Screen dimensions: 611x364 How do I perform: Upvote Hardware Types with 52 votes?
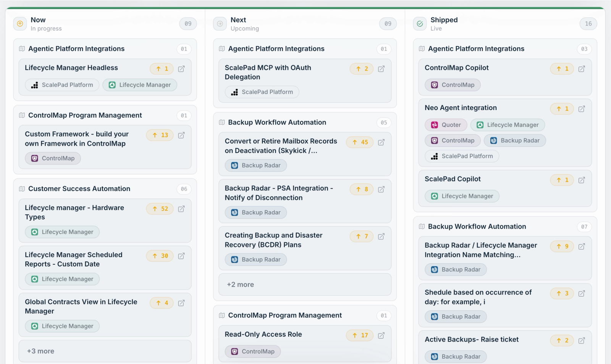click(x=160, y=209)
